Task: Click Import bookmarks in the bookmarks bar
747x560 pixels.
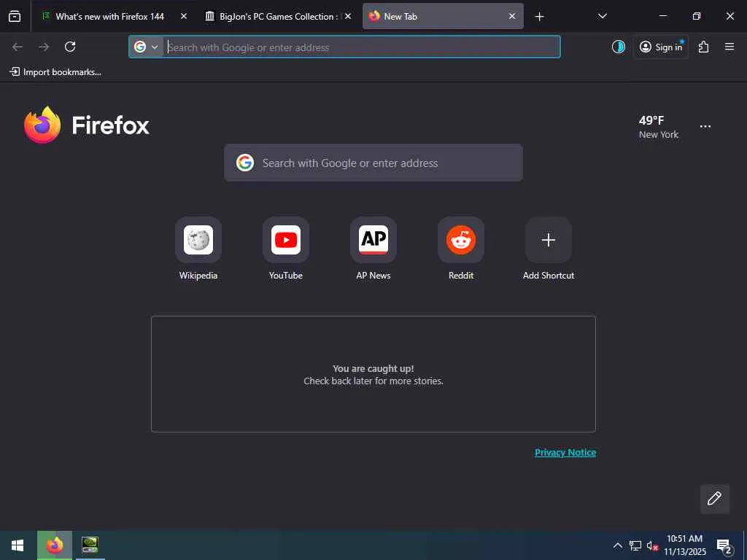Action: pyautogui.click(x=55, y=72)
